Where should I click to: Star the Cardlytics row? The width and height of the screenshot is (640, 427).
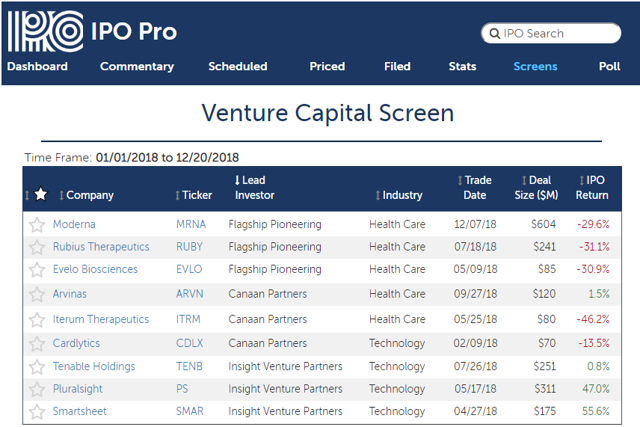37,343
